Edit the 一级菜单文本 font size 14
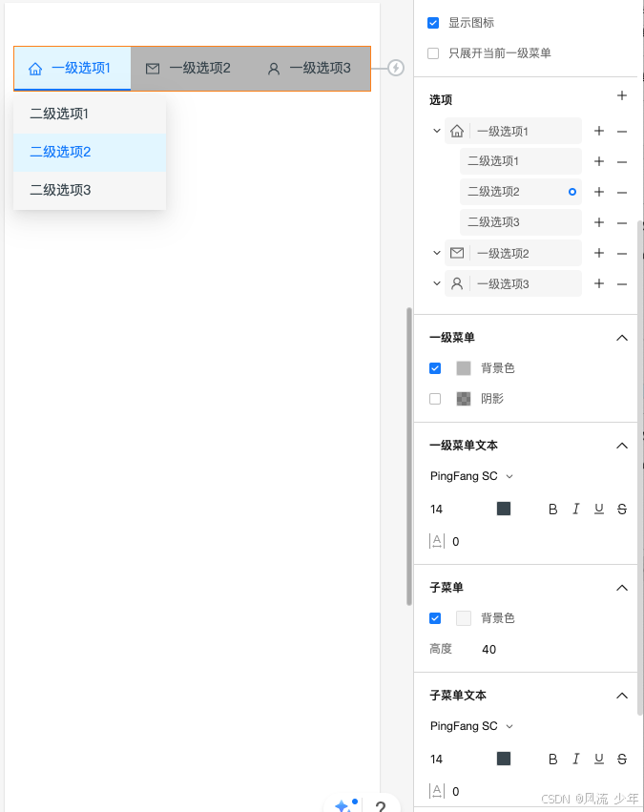 click(x=436, y=510)
